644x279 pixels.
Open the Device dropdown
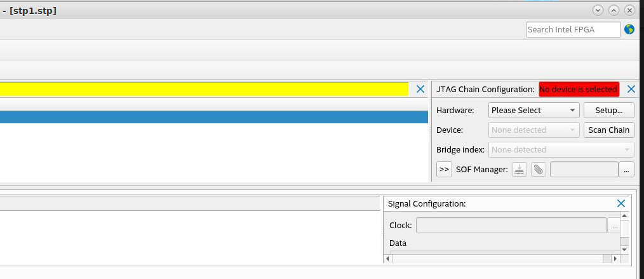[x=534, y=130]
